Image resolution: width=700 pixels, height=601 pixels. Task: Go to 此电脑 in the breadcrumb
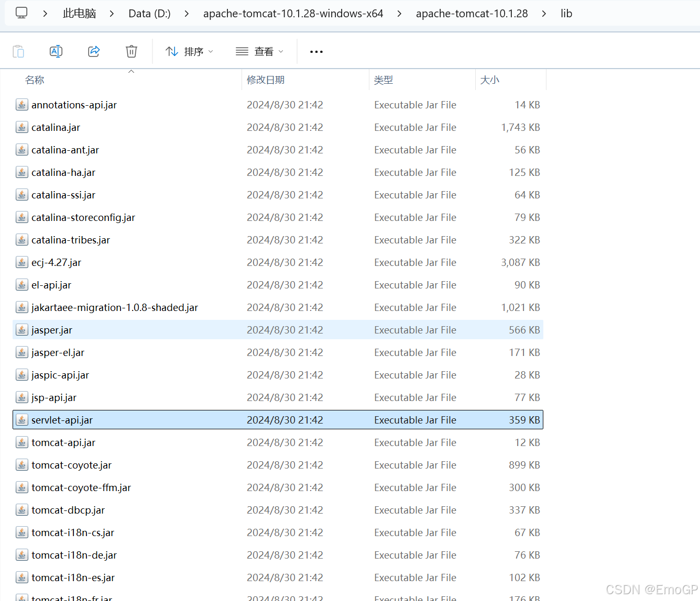point(80,14)
